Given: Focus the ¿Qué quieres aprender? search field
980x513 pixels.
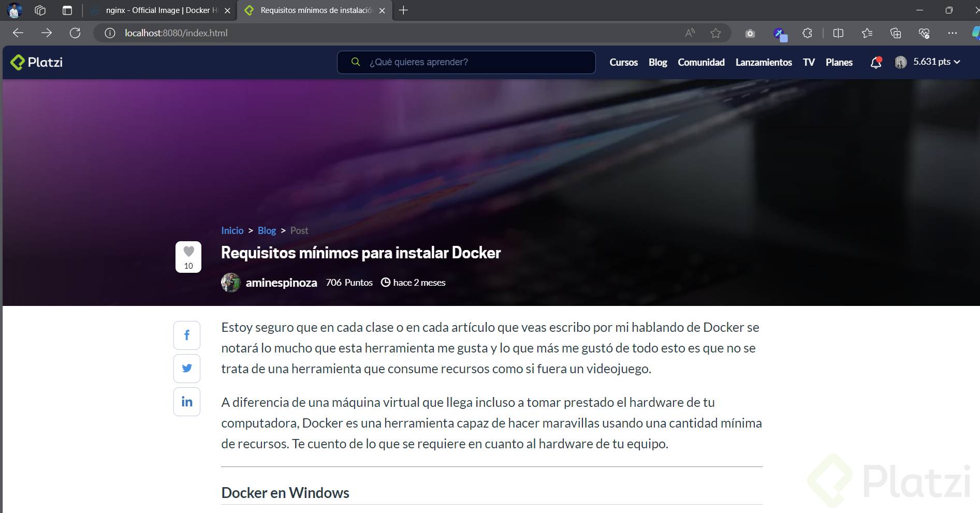Looking at the screenshot, I should [466, 62].
